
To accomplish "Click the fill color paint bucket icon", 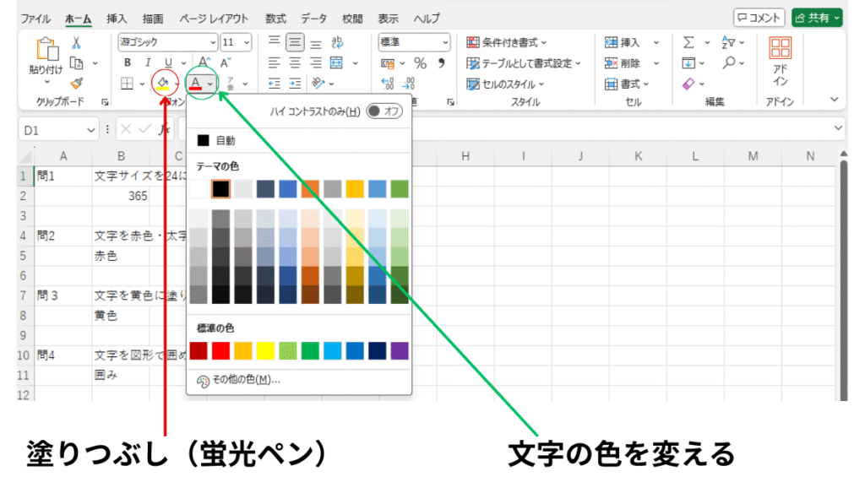I will pos(162,83).
